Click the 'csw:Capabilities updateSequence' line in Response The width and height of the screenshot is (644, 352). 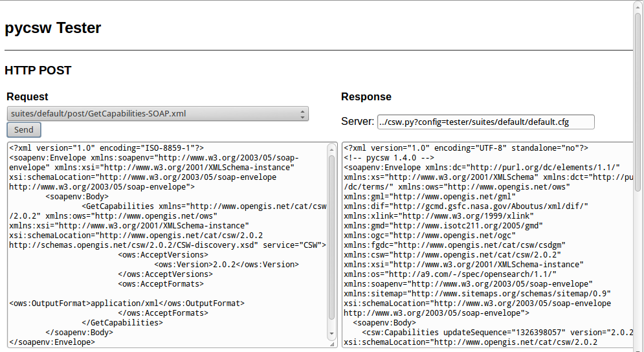pyautogui.click(x=497, y=333)
